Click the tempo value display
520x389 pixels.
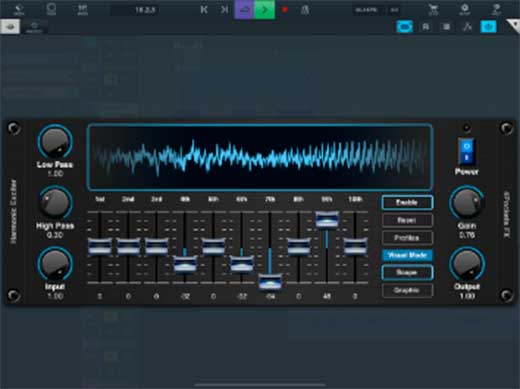366,10
